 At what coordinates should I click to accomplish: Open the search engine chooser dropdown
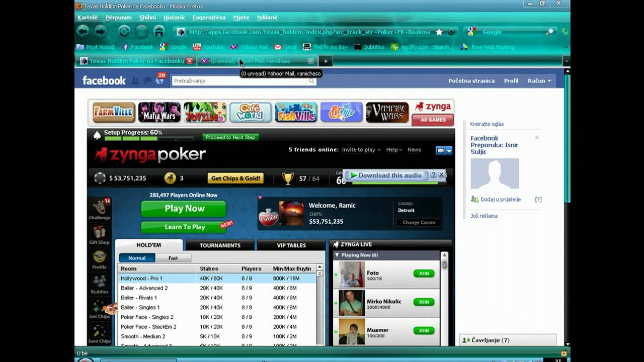tap(472, 32)
